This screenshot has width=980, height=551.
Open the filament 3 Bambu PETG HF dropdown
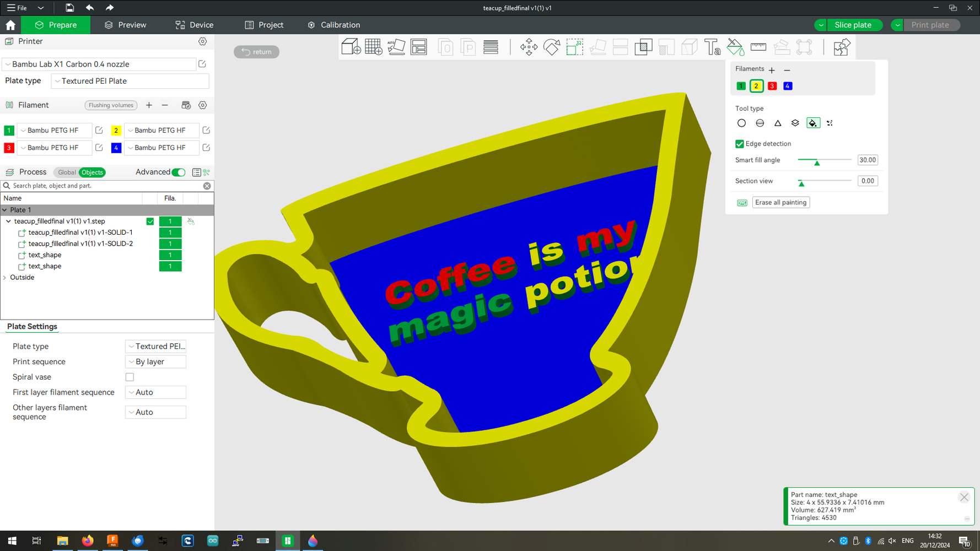(55, 148)
